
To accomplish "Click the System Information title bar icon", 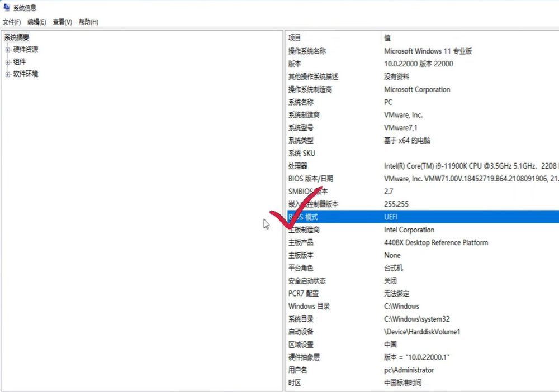I will tap(6, 8).
